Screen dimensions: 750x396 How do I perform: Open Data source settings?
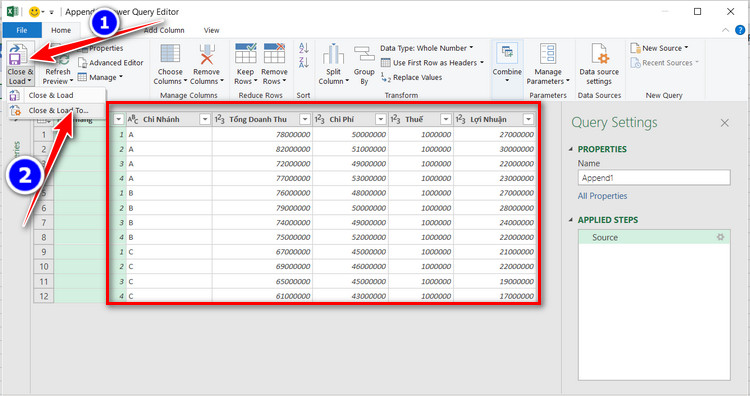[599, 65]
